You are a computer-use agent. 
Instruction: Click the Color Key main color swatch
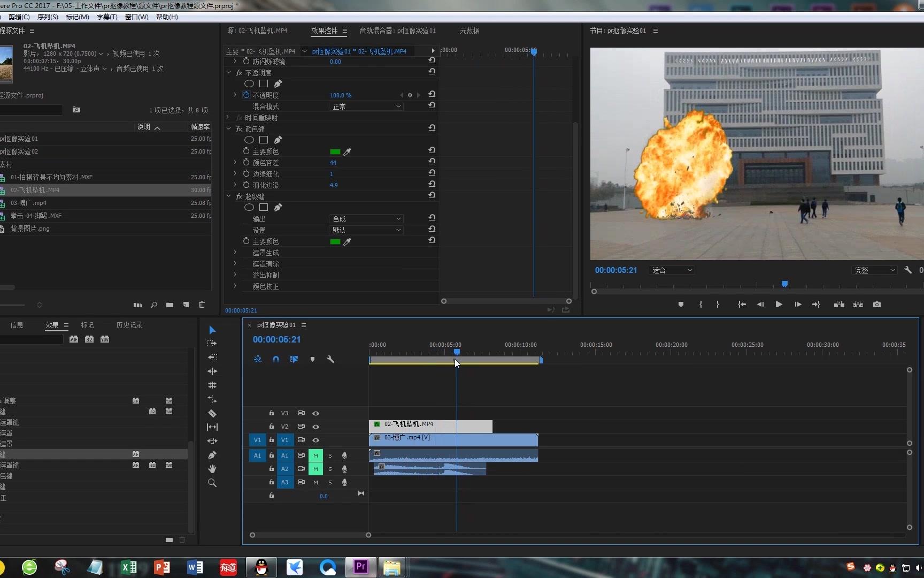335,152
